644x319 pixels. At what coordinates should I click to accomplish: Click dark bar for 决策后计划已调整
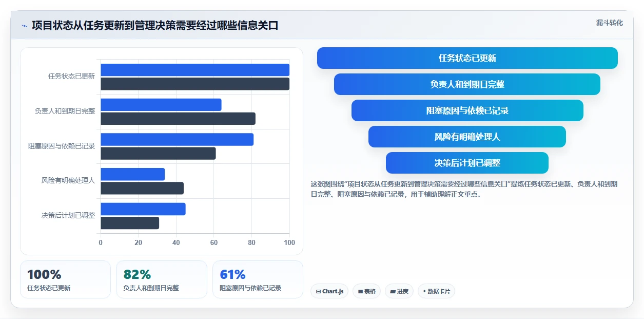point(130,223)
